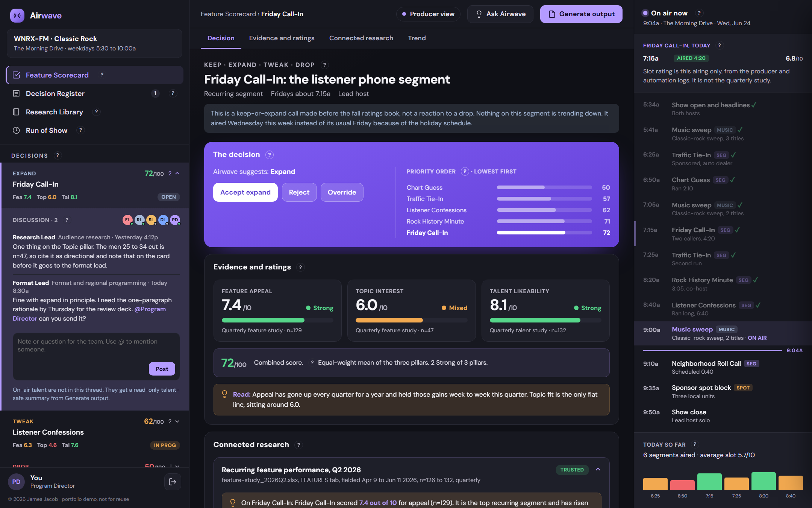
Task: Click help icon beside The decision heading
Action: tap(269, 155)
